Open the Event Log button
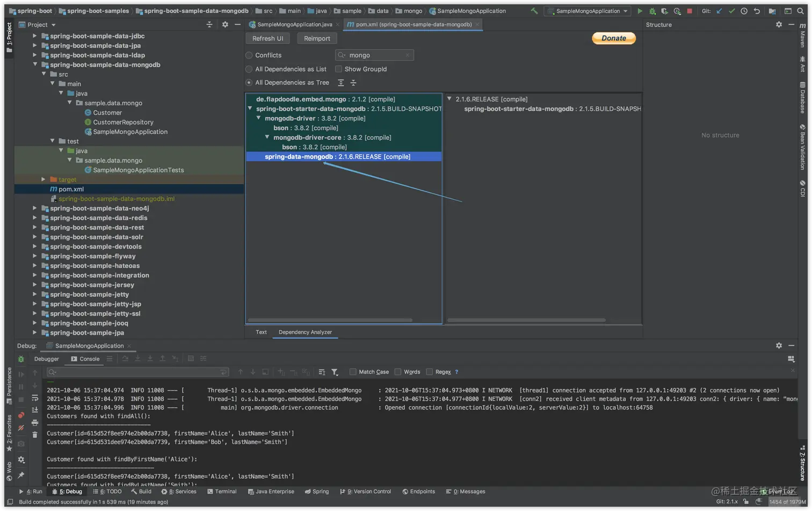The height and width of the screenshot is (511, 812). [777, 492]
